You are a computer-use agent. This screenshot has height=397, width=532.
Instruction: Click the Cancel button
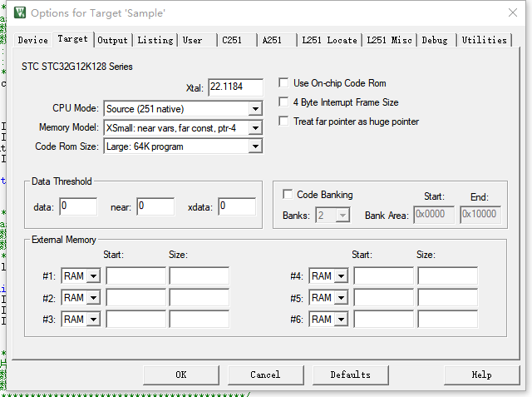click(266, 375)
